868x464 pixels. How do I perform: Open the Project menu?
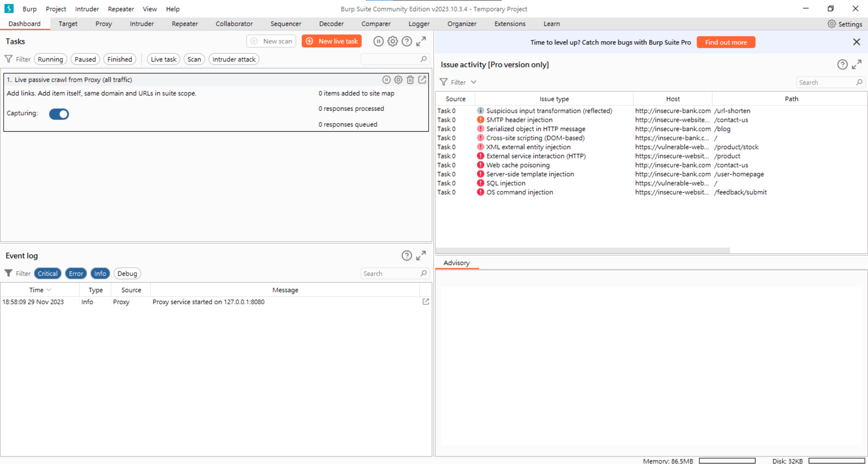point(56,9)
